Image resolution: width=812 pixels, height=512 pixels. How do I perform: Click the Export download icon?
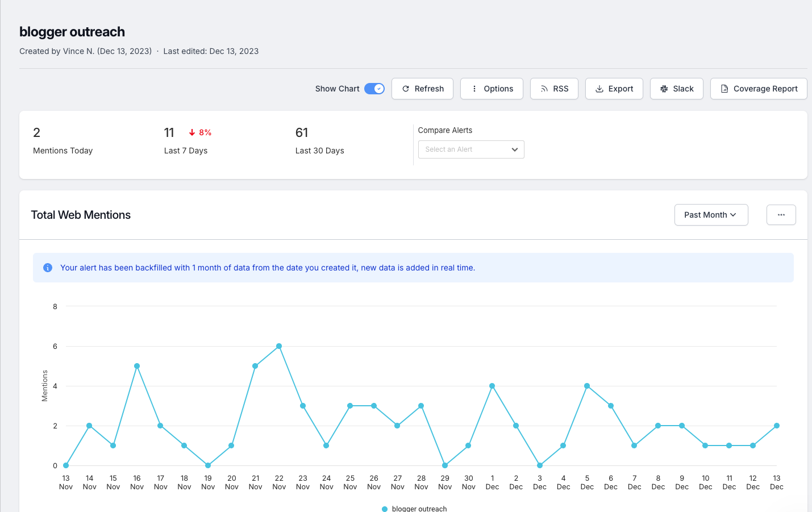599,89
